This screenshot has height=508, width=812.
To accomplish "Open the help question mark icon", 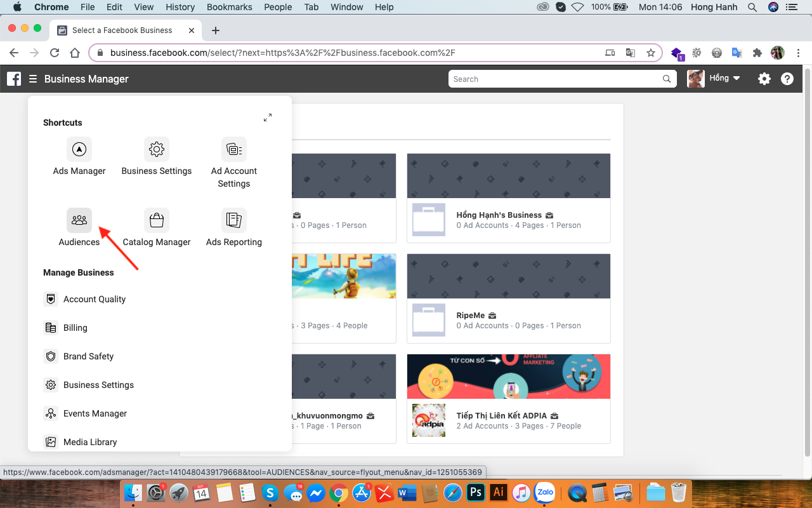I will [787, 79].
